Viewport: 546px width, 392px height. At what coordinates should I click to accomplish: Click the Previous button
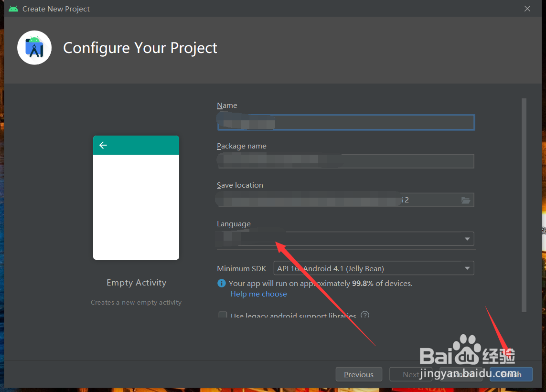[x=359, y=374]
